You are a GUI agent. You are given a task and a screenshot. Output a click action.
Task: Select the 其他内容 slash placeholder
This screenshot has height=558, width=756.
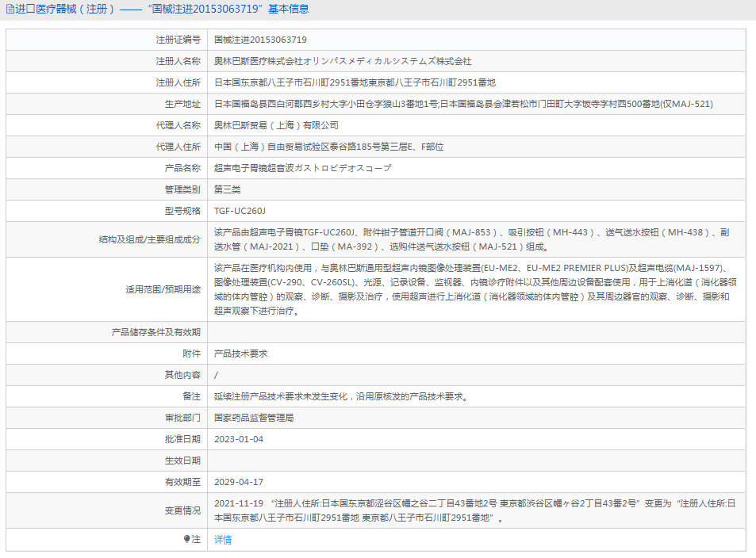tap(217, 374)
